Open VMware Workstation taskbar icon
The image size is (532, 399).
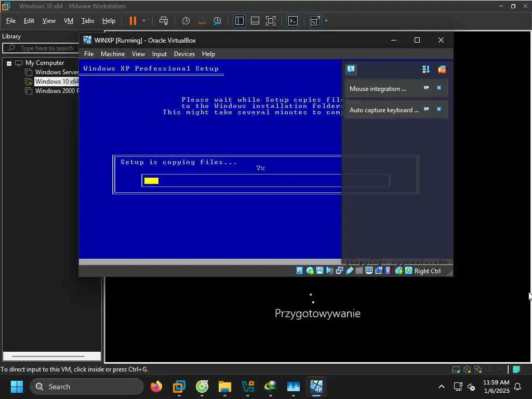click(x=179, y=386)
